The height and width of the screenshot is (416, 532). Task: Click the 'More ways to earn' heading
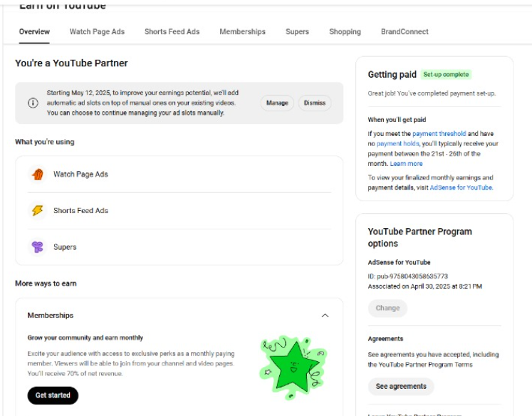pyautogui.click(x=46, y=284)
